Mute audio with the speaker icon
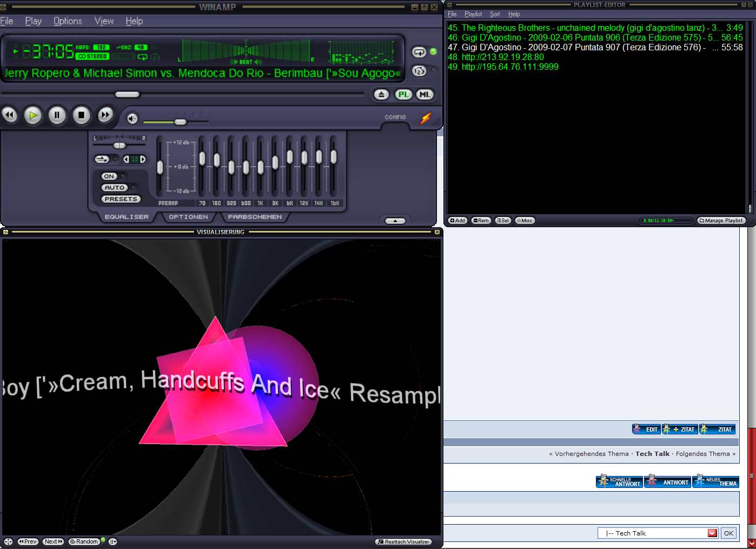Image resolution: width=756 pixels, height=549 pixels. point(132,118)
